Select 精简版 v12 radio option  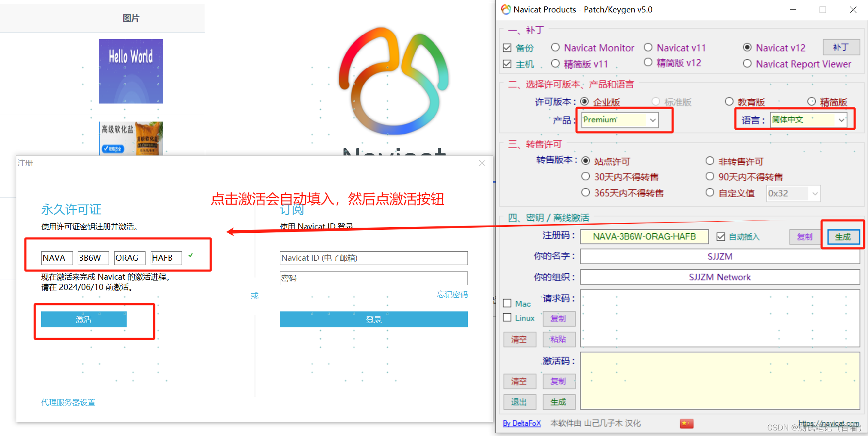(x=648, y=62)
